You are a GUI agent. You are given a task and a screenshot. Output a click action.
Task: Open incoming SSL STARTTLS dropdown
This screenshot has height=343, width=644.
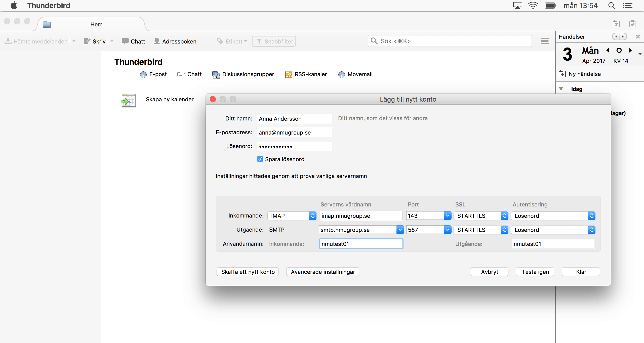481,216
